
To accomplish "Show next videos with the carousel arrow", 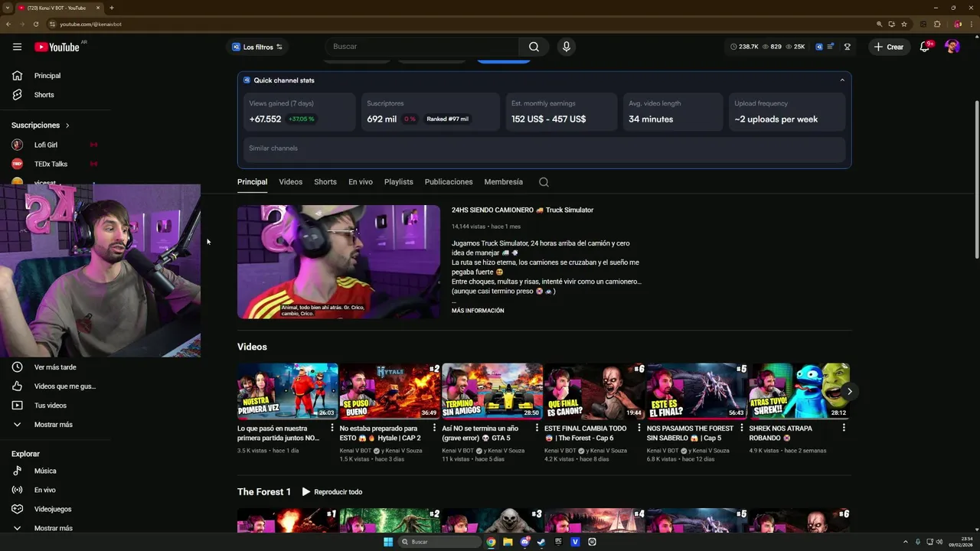I will (849, 391).
